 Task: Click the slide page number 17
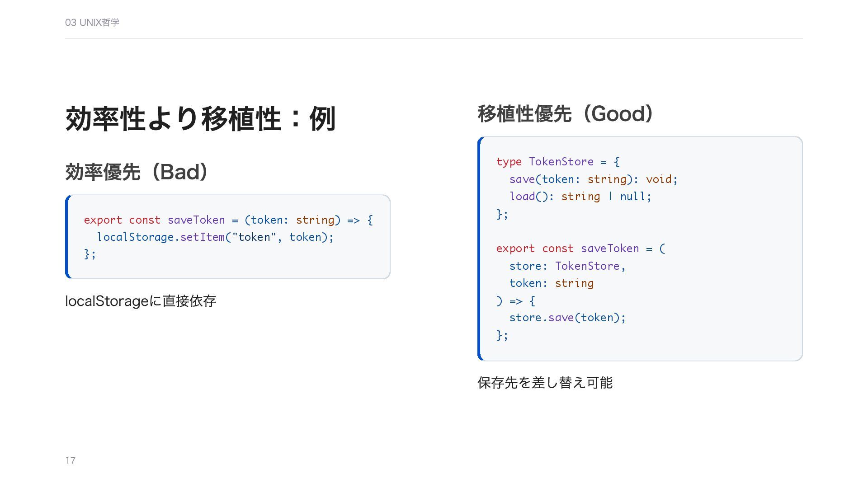tap(71, 460)
